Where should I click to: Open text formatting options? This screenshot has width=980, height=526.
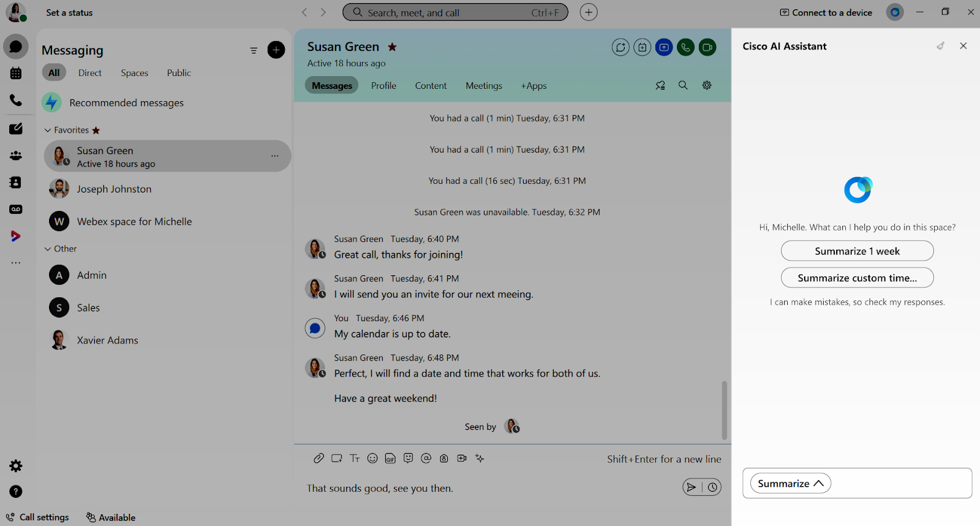point(355,459)
